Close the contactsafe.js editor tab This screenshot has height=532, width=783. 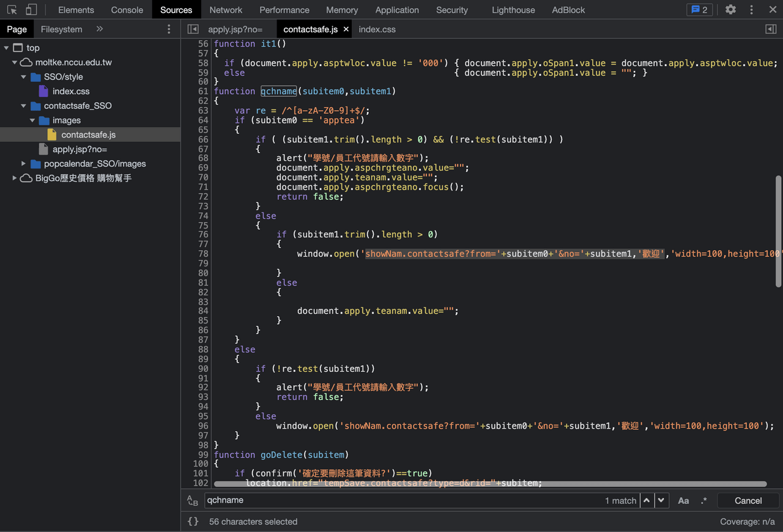click(346, 29)
